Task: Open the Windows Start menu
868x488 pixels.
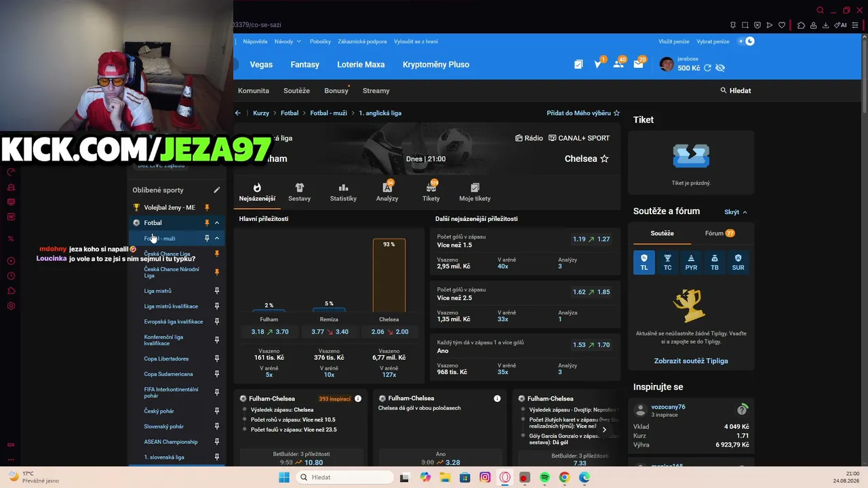Action: (284, 477)
